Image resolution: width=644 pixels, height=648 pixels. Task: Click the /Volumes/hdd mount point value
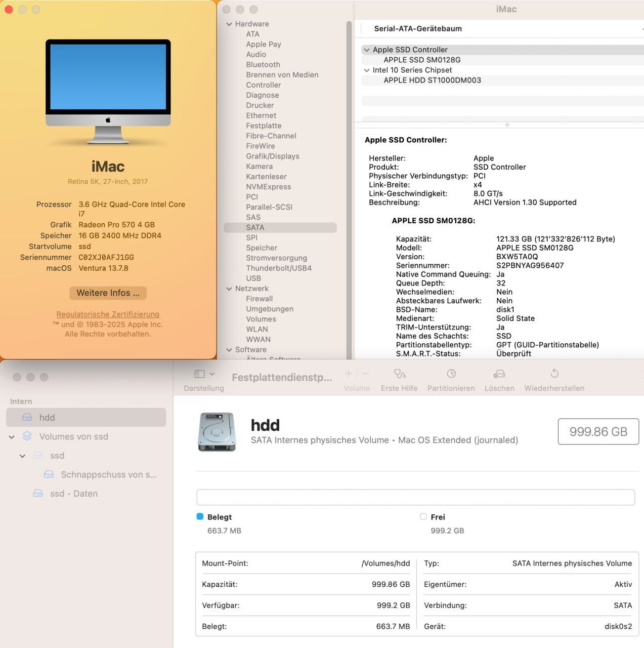(x=385, y=563)
